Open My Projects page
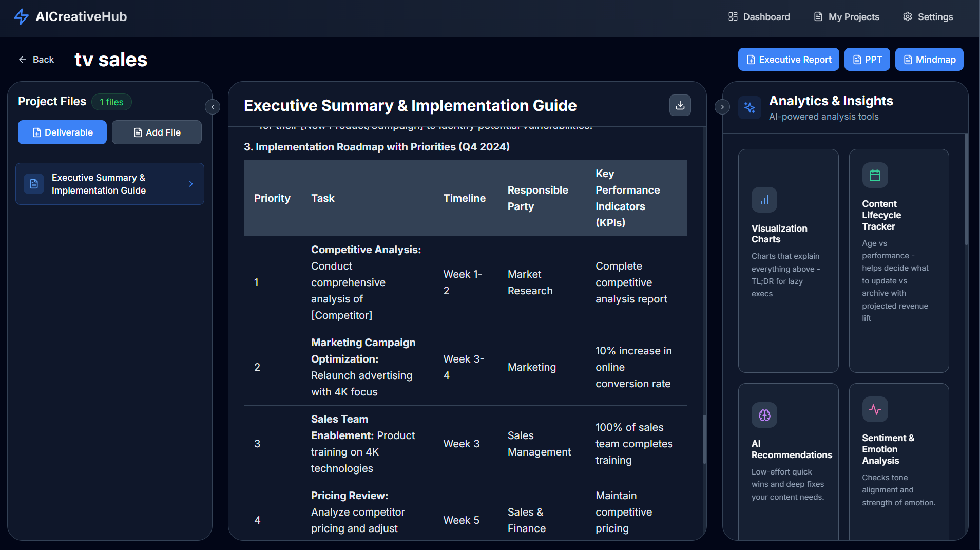Image resolution: width=980 pixels, height=550 pixels. (847, 17)
